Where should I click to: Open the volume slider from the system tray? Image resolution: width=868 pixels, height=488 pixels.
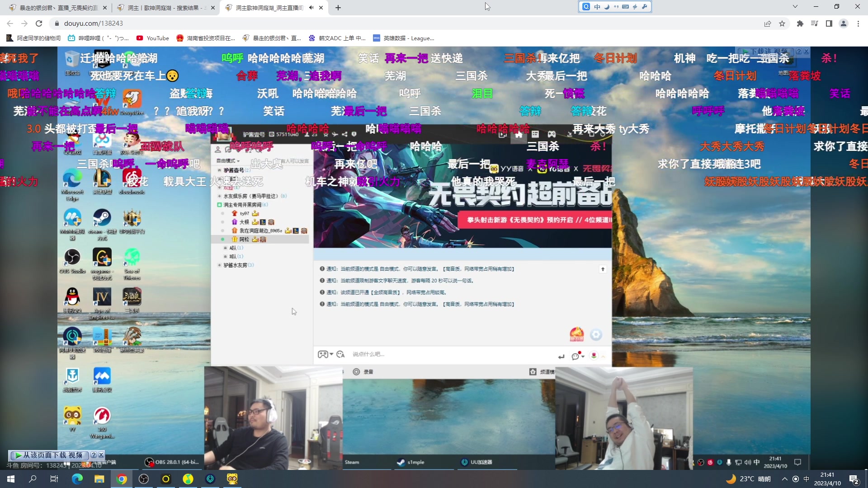click(x=748, y=463)
